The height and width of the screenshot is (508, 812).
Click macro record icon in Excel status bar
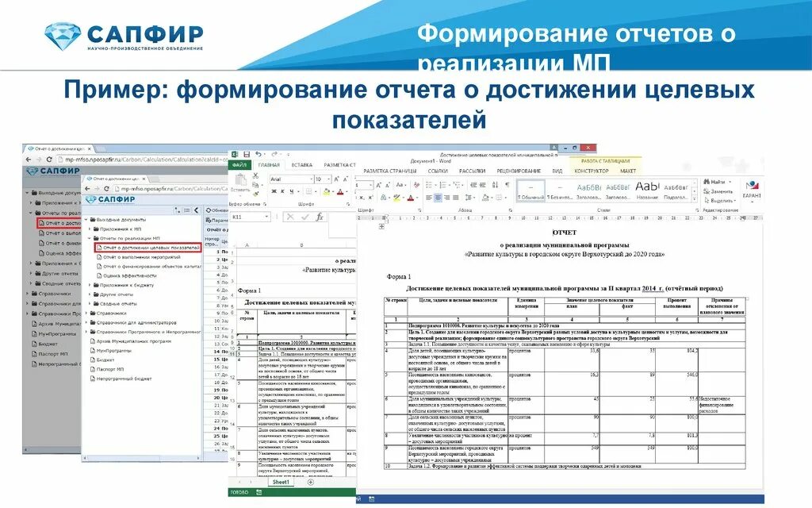(259, 492)
